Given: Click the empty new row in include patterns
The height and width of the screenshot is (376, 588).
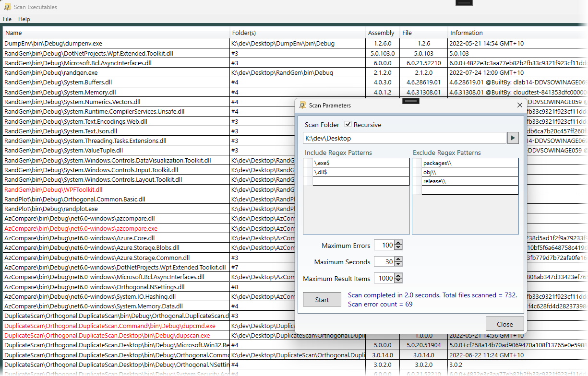Looking at the screenshot, I should click(360, 181).
